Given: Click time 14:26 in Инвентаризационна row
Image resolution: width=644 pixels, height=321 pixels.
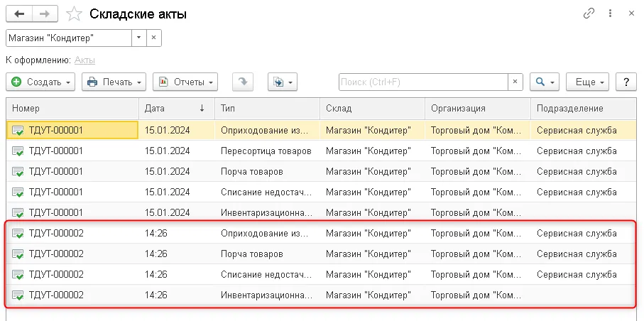Looking at the screenshot, I should tap(156, 295).
